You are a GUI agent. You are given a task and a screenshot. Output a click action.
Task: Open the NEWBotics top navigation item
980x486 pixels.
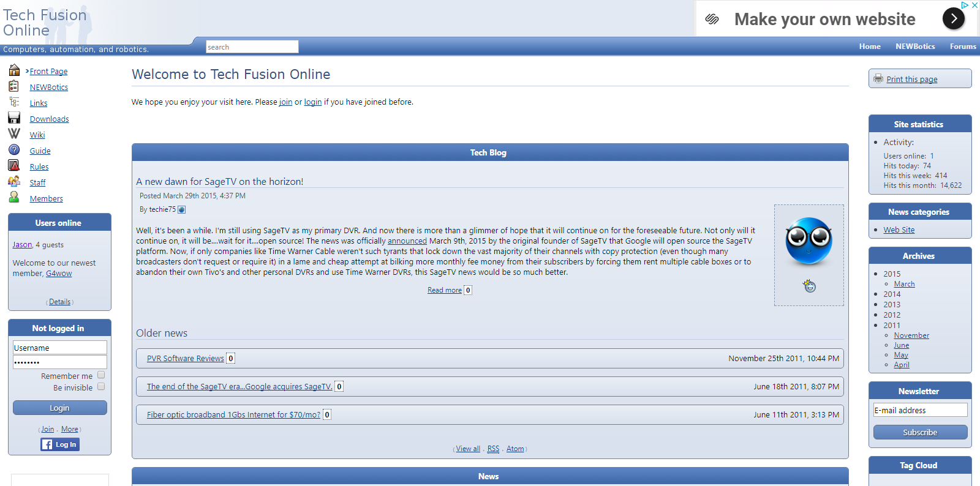click(915, 47)
